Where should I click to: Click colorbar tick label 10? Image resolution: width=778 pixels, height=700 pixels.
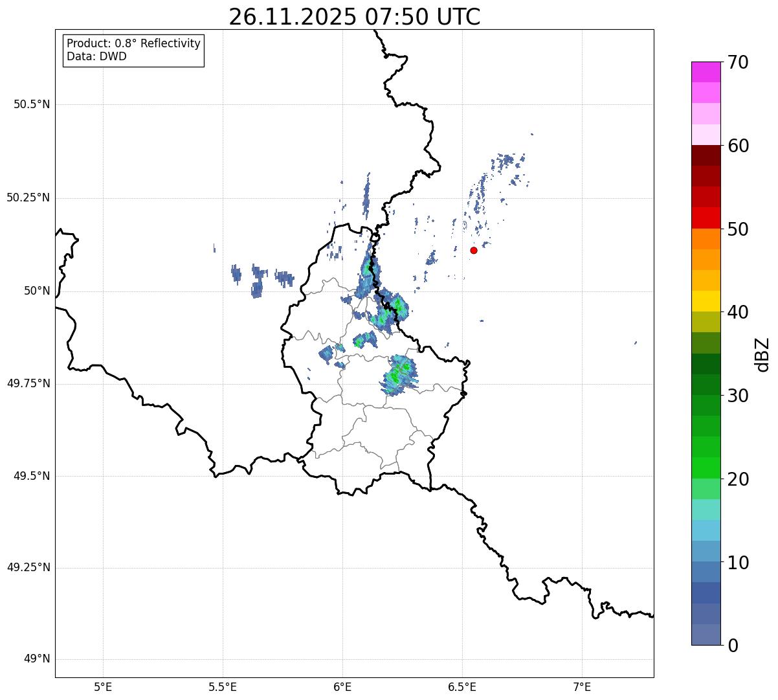point(739,562)
